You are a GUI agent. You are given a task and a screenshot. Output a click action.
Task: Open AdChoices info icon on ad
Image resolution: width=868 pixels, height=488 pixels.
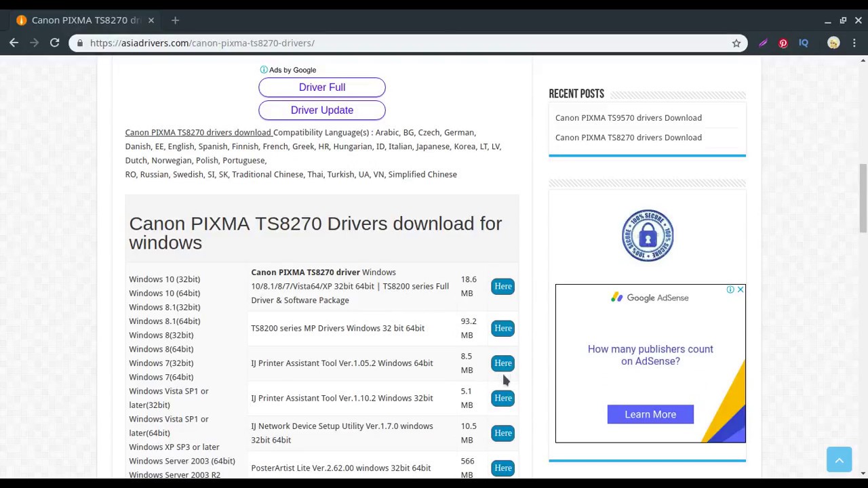(730, 290)
